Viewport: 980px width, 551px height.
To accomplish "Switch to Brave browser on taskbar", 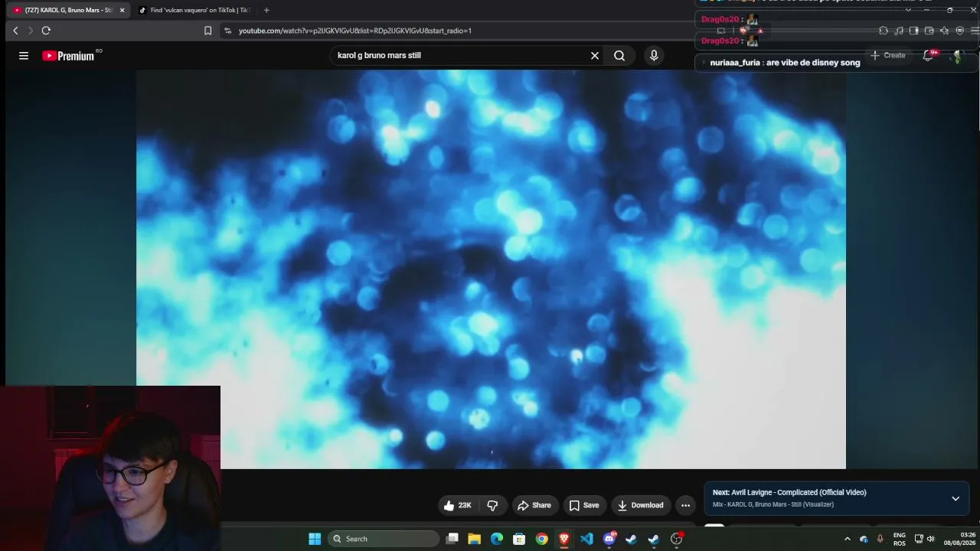I will (x=564, y=539).
